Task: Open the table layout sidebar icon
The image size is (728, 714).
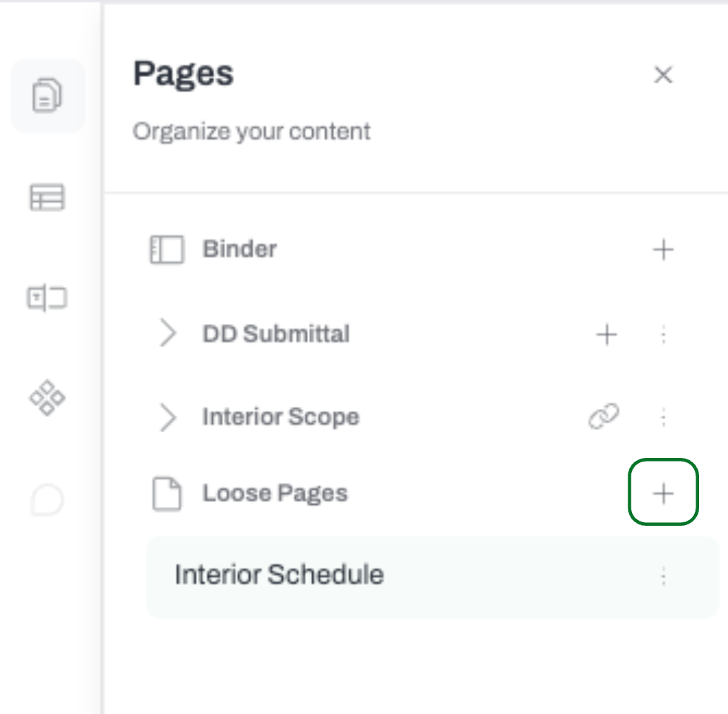Action: tap(47, 198)
